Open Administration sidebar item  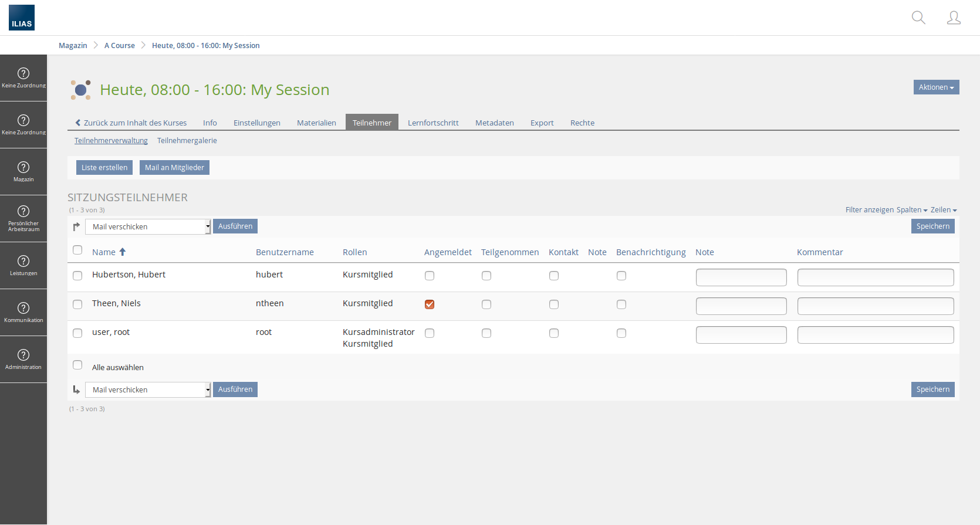point(23,359)
